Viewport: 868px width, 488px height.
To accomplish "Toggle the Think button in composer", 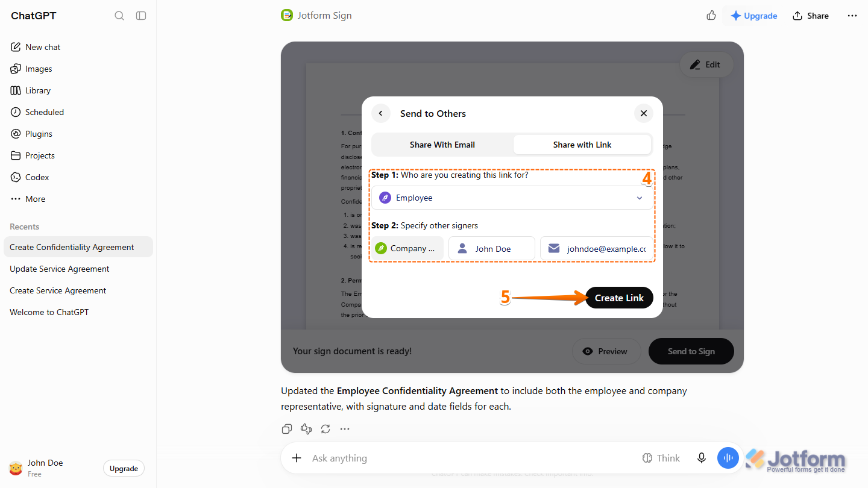I will [x=661, y=458].
